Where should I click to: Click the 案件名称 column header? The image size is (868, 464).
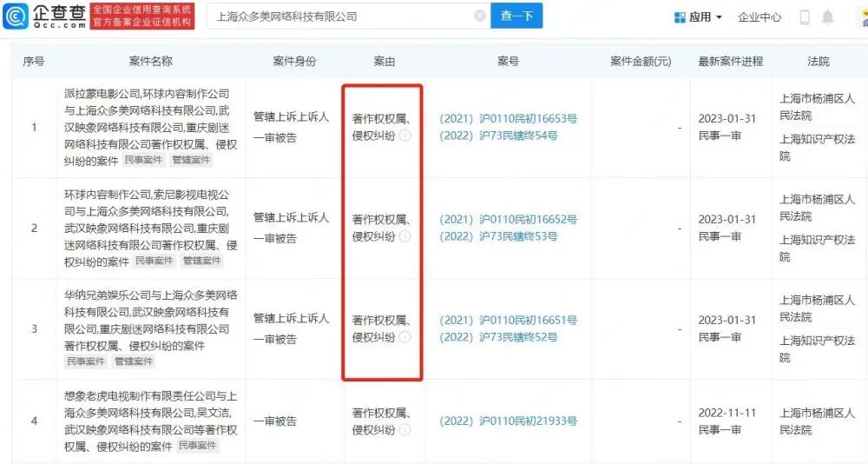point(150,62)
